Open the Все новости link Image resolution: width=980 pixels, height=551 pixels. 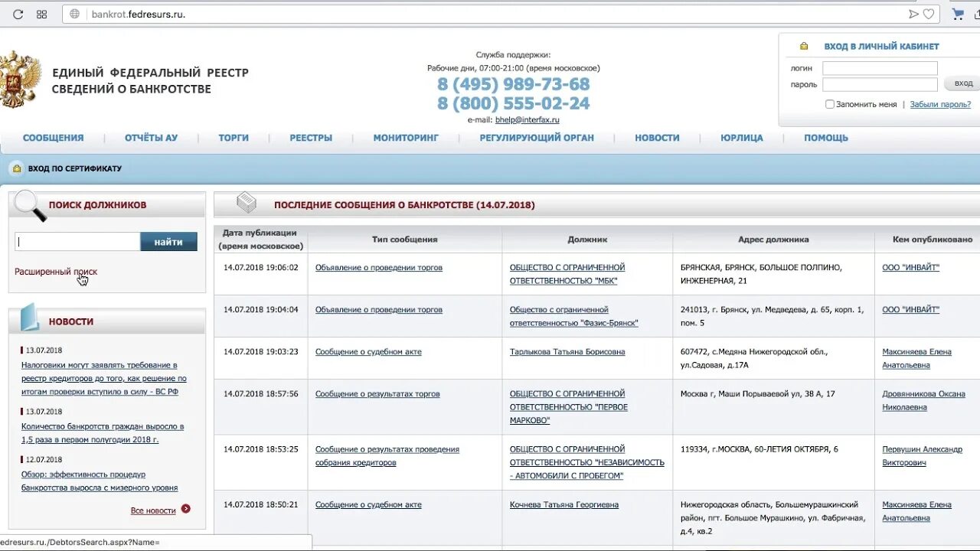click(x=153, y=510)
